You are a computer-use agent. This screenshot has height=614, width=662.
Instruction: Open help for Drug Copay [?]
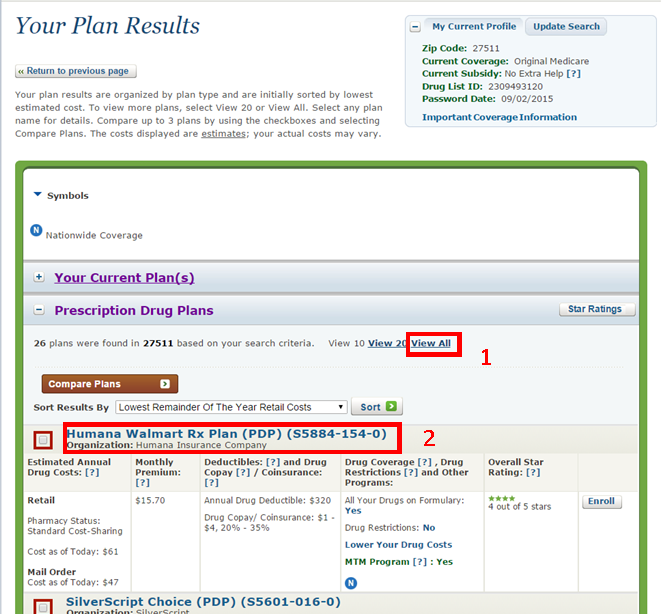click(243, 472)
